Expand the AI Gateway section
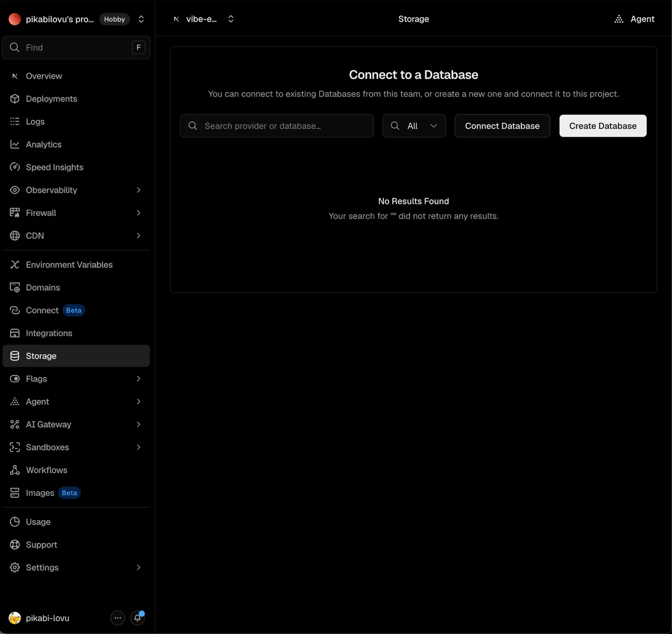This screenshot has width=672, height=634. (138, 424)
